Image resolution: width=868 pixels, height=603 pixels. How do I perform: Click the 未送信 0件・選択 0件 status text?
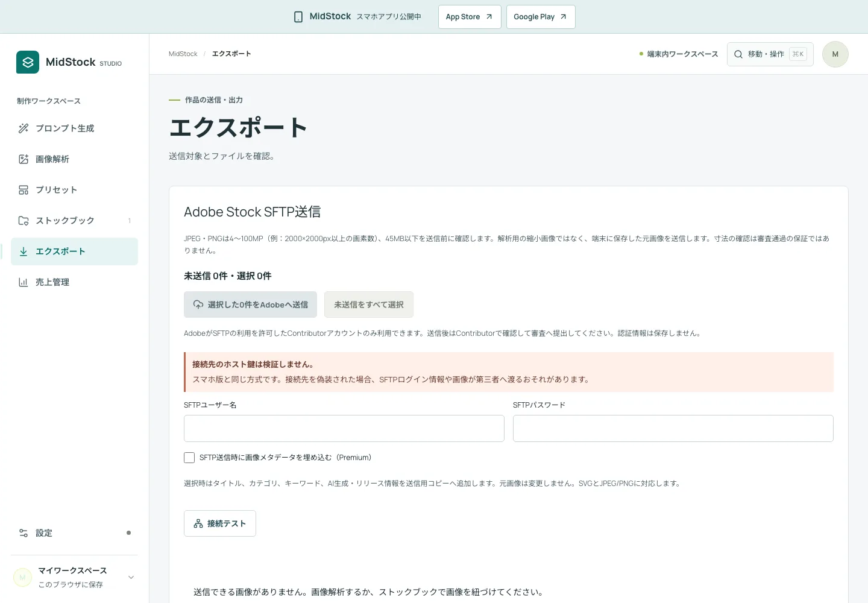click(x=228, y=276)
